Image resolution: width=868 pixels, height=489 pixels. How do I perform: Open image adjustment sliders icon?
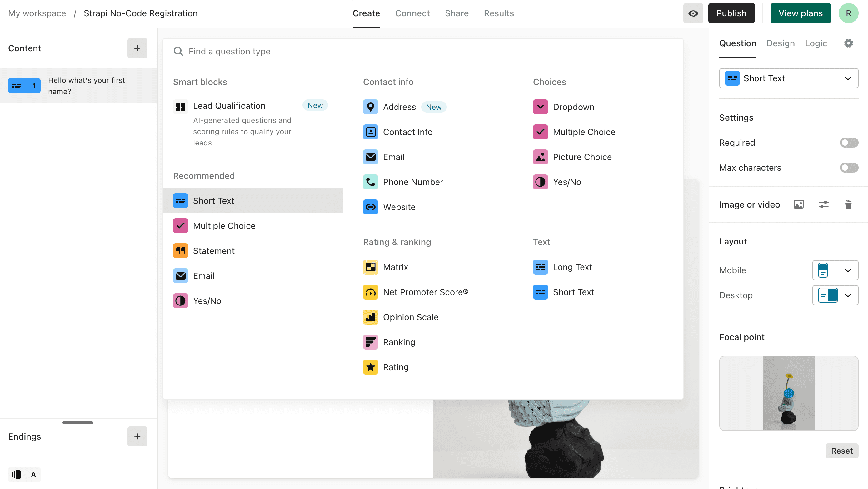(823, 204)
